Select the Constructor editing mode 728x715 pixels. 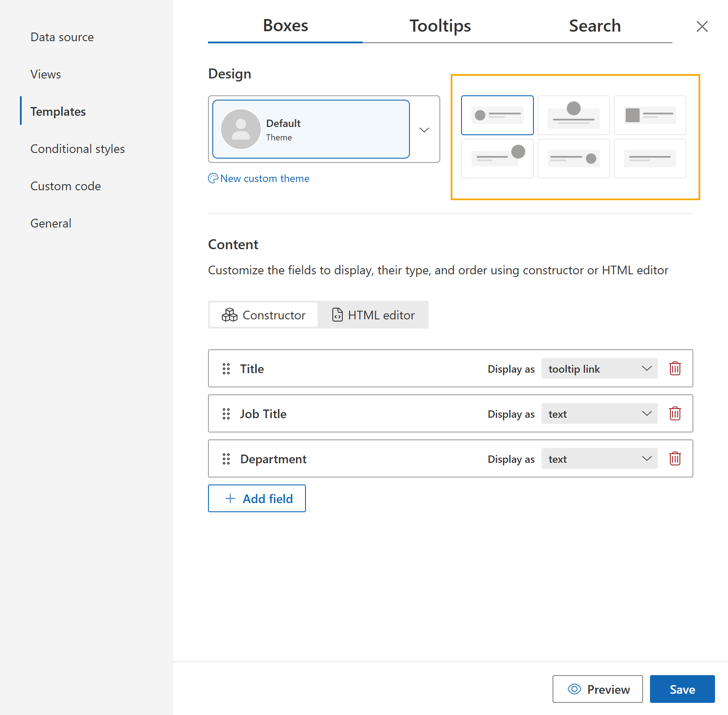pos(263,315)
